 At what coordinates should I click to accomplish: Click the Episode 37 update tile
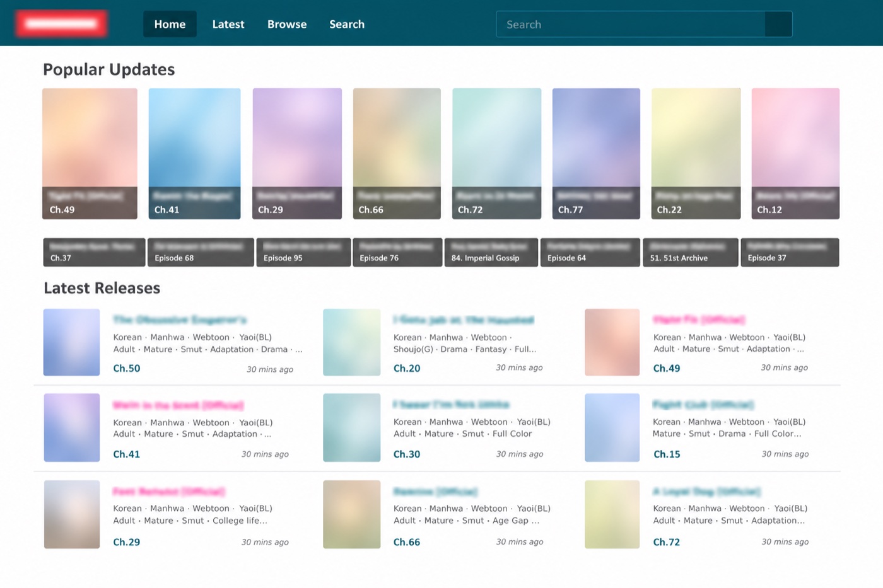pos(790,252)
